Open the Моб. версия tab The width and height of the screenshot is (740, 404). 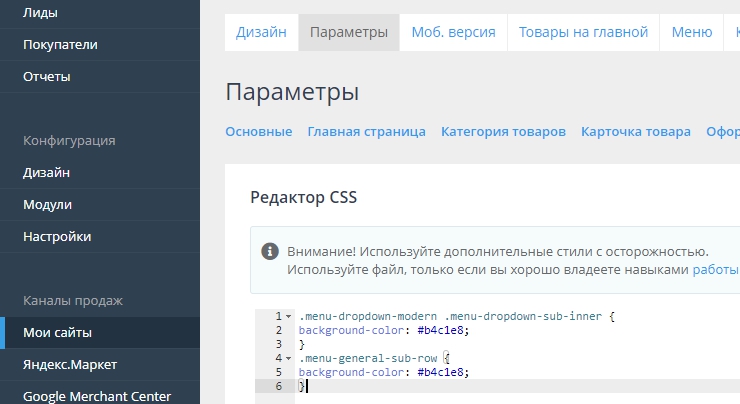tap(453, 32)
